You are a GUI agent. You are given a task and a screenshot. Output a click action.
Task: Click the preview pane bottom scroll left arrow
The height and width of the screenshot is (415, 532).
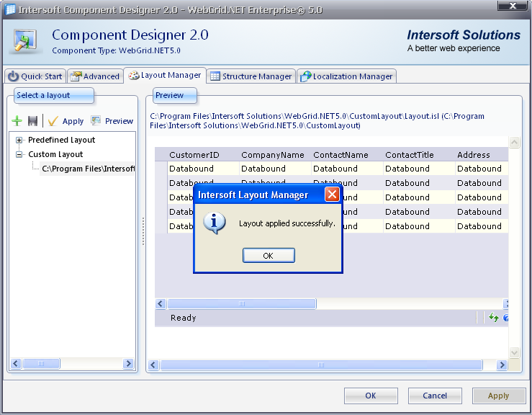[153, 365]
